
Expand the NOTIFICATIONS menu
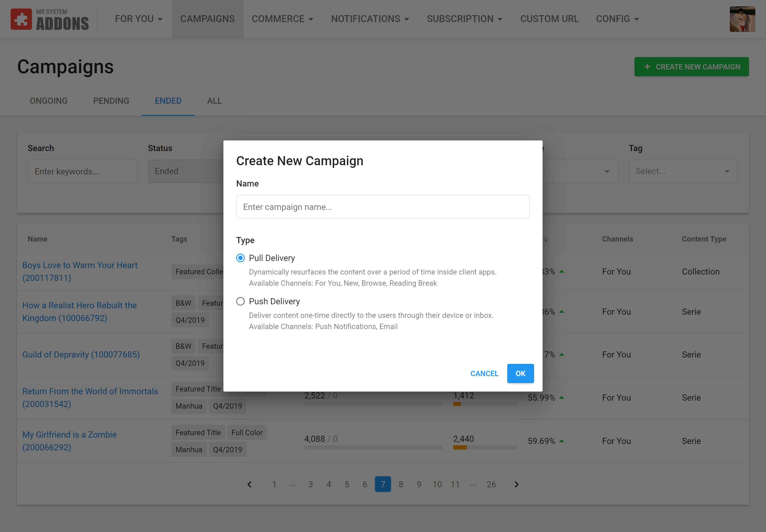(370, 19)
